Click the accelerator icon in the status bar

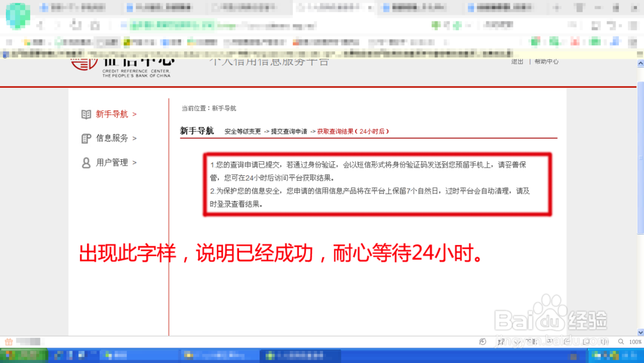[x=482, y=342]
